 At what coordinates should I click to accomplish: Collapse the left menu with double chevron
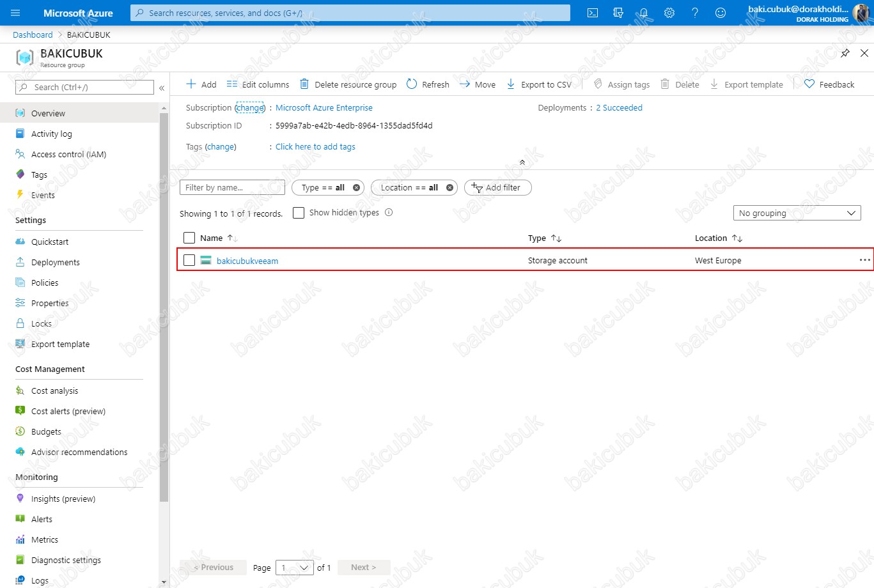[x=162, y=88]
